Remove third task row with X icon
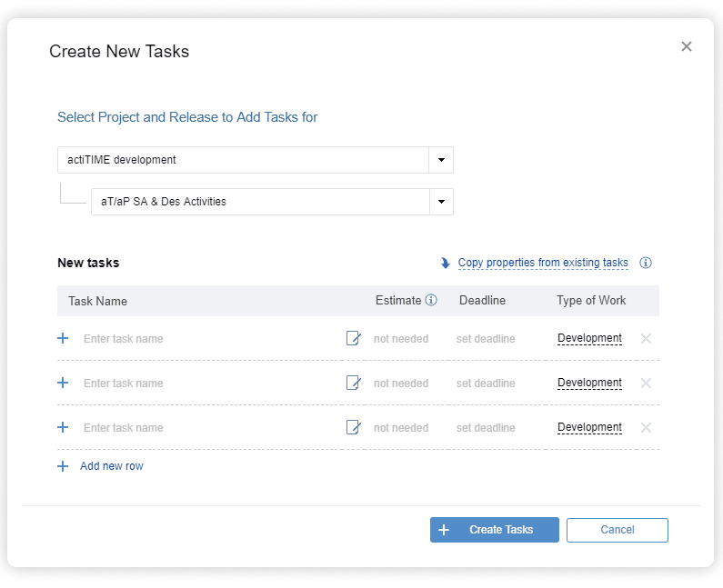 646,428
